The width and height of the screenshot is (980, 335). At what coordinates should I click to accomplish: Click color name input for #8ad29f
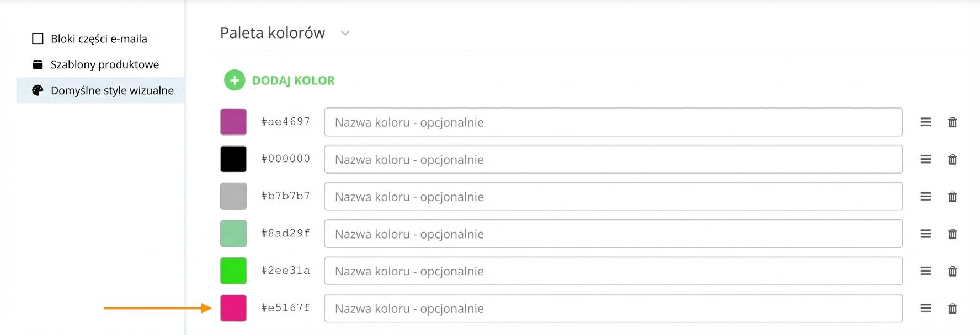[x=613, y=234]
